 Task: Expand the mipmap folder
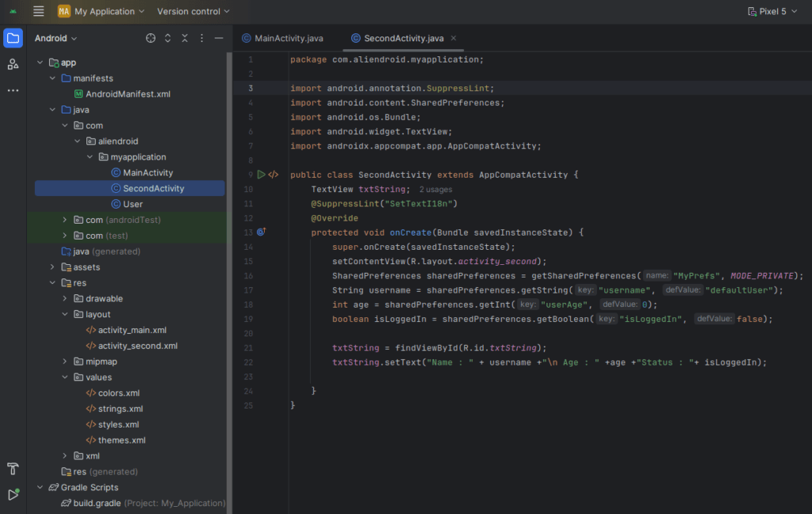point(65,361)
